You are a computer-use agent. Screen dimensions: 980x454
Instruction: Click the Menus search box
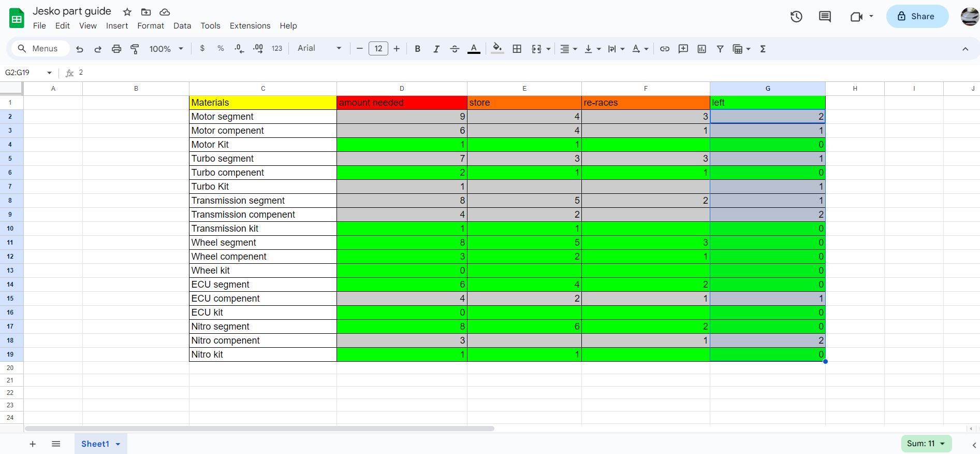click(x=41, y=48)
